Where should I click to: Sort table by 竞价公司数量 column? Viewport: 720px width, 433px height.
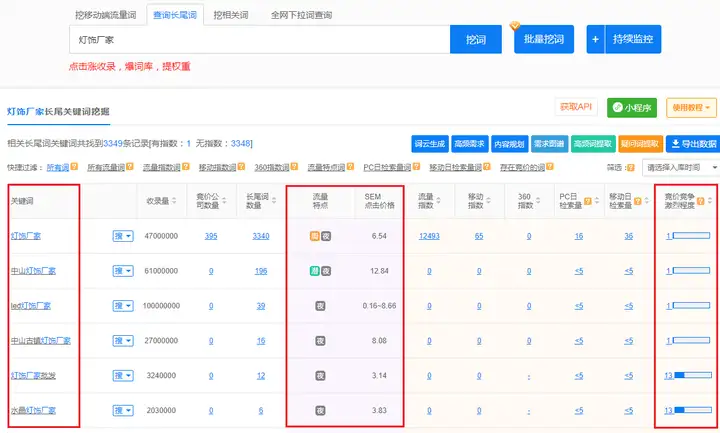224,201
